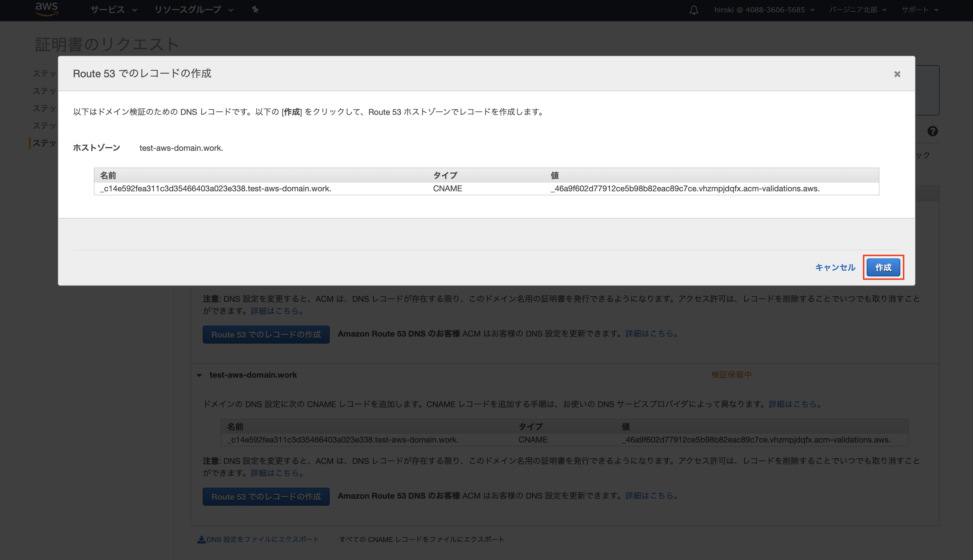The width and height of the screenshot is (973, 560).
Task: Open the サービス dropdown menu
Action: (x=114, y=10)
